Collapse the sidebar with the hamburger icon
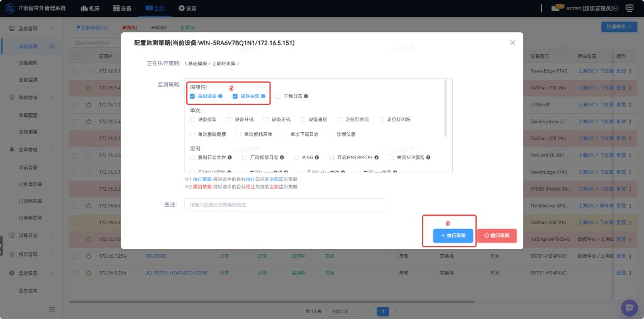 [52, 309]
